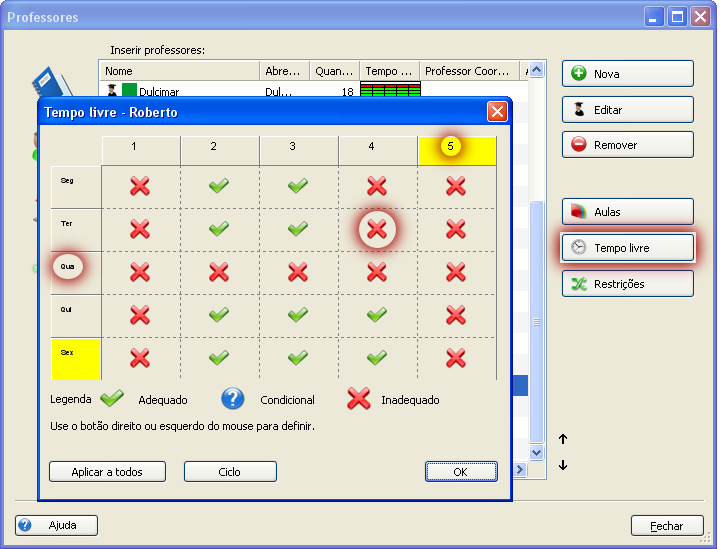This screenshot has width=720, height=549.
Task: Move teacher down with the down arrow
Action: [563, 465]
